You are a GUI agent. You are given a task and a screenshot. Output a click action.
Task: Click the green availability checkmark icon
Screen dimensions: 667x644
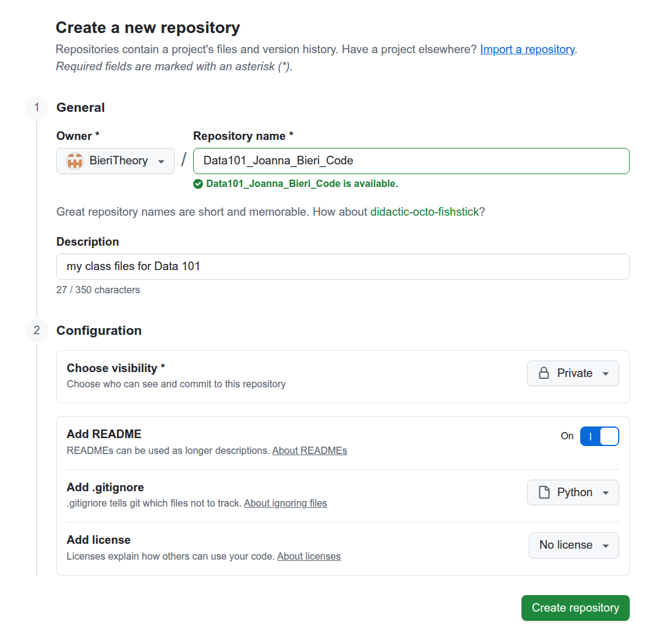point(198,184)
